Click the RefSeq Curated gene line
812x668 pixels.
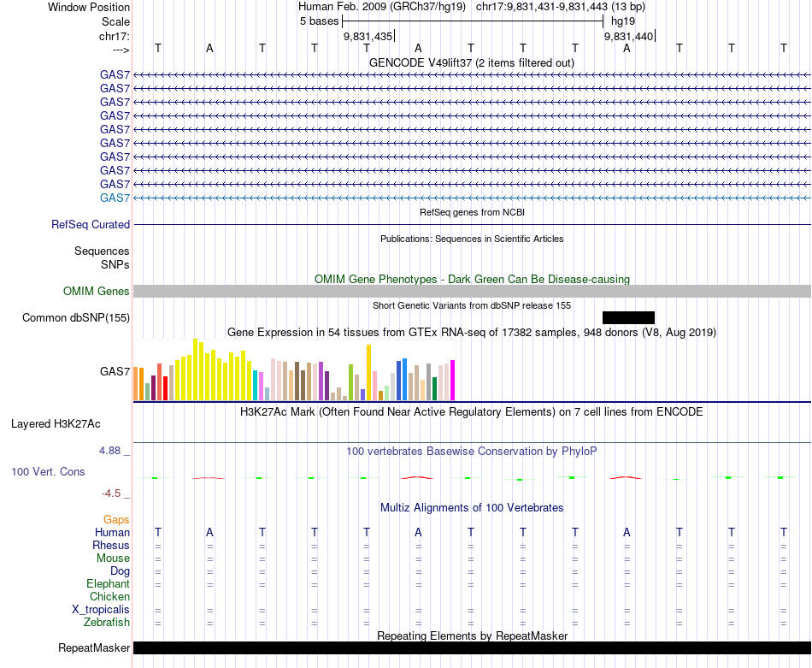click(472, 224)
